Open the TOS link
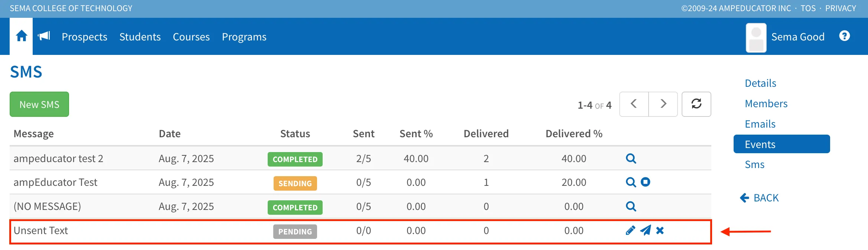868x250 pixels. point(808,8)
